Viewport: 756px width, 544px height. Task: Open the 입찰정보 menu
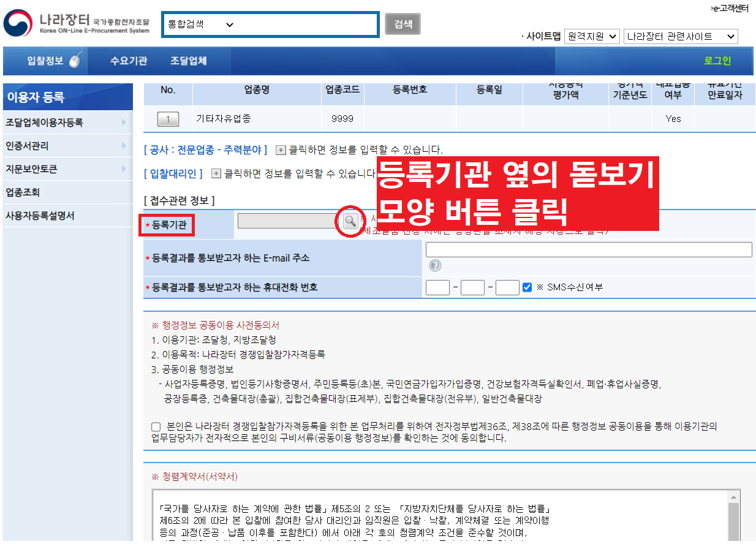[45, 61]
